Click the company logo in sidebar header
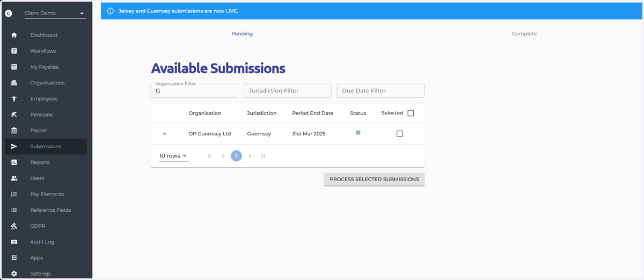 [9, 13]
